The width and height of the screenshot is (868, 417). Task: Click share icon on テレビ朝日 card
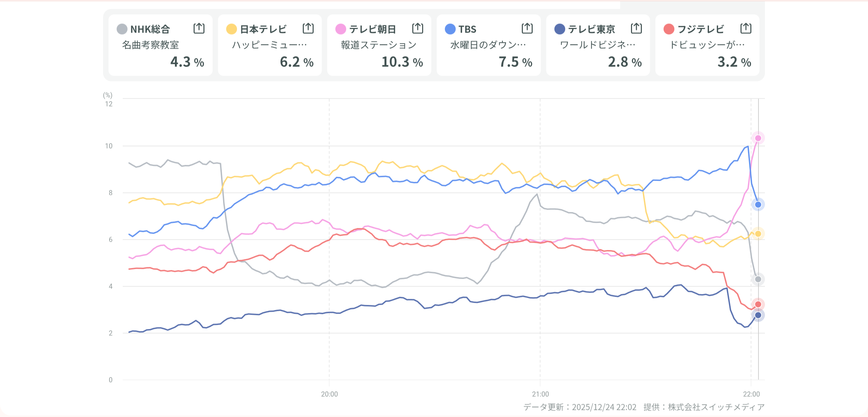[418, 28]
